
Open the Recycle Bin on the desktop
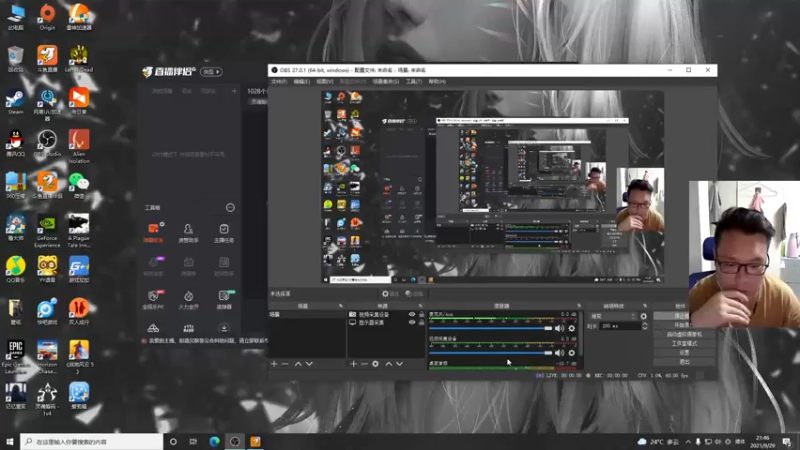15,59
